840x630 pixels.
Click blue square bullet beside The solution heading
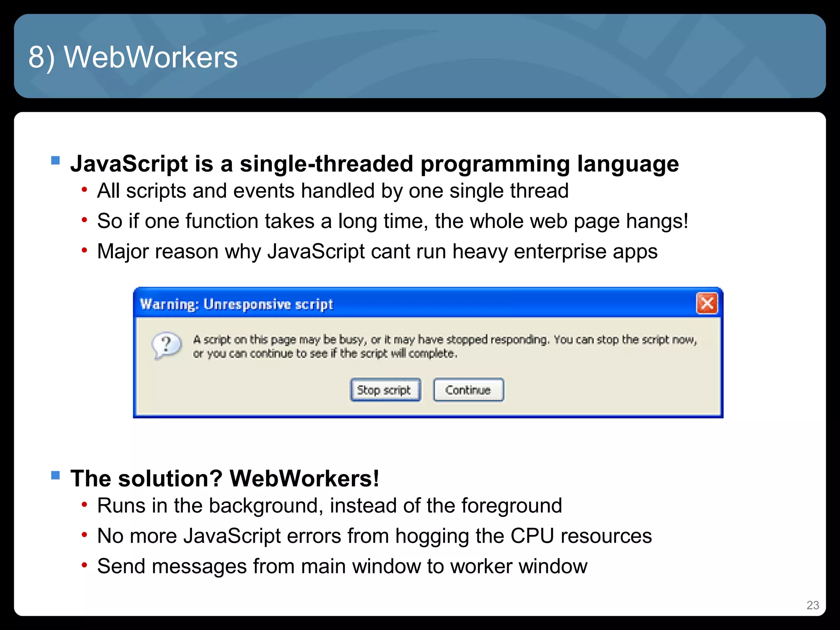[55, 475]
